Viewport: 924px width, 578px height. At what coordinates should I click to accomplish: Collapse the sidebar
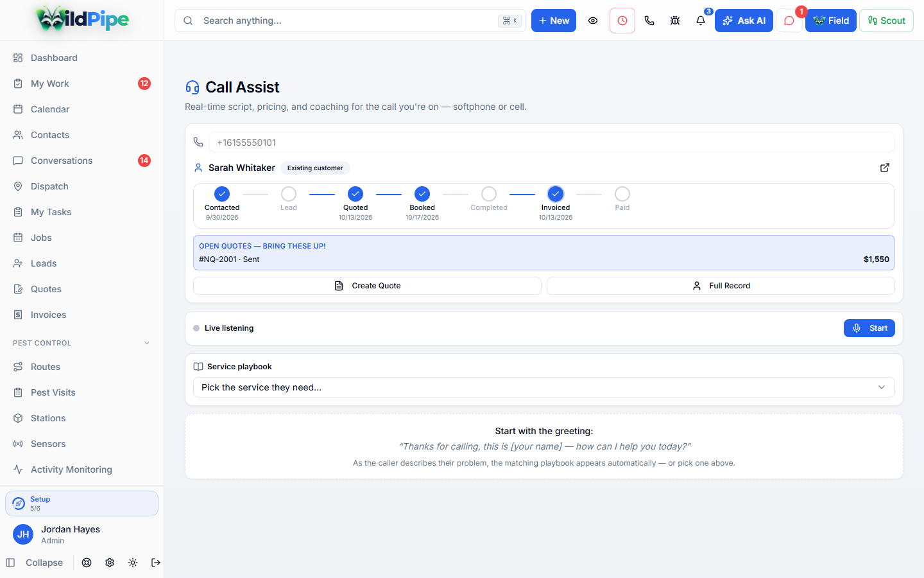[35, 563]
